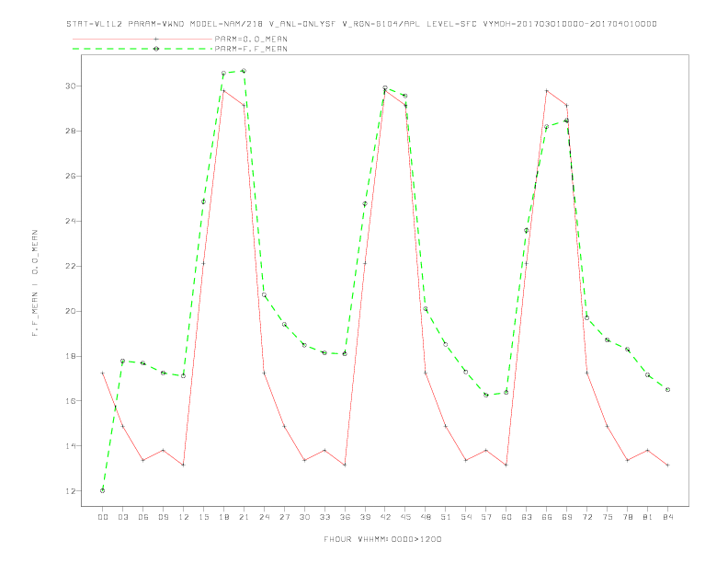Click the x-axis title FHOUR VHHMM=0000>1200
728x563 pixels.
382,539
